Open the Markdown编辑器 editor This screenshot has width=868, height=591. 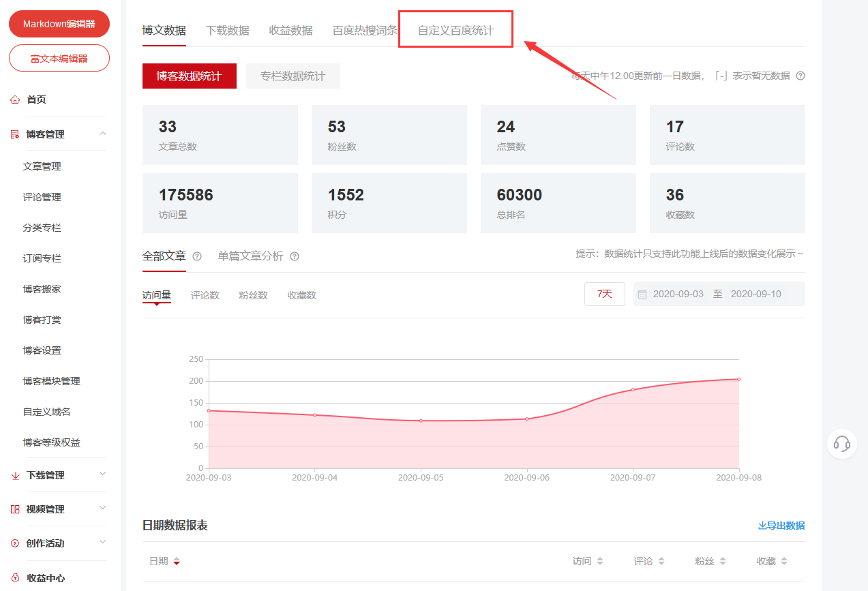click(x=59, y=24)
